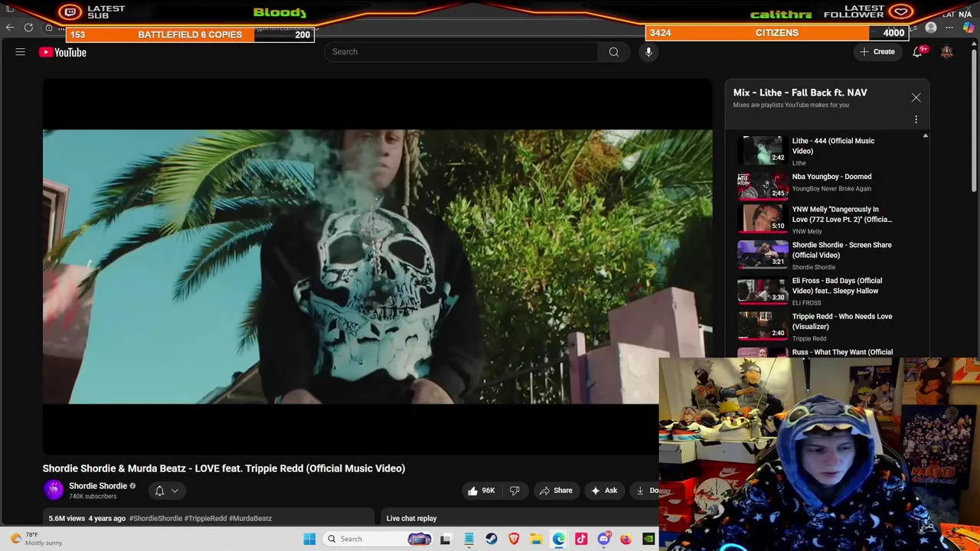Click the video title text
Viewport: 980px width, 551px height.
click(x=224, y=468)
